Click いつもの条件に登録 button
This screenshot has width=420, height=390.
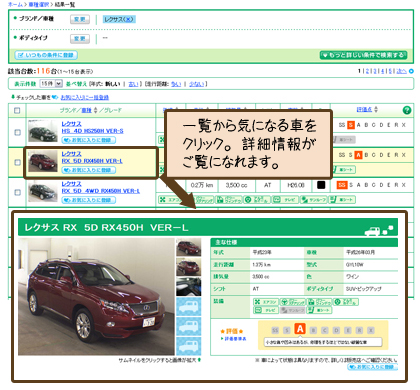tap(46, 55)
